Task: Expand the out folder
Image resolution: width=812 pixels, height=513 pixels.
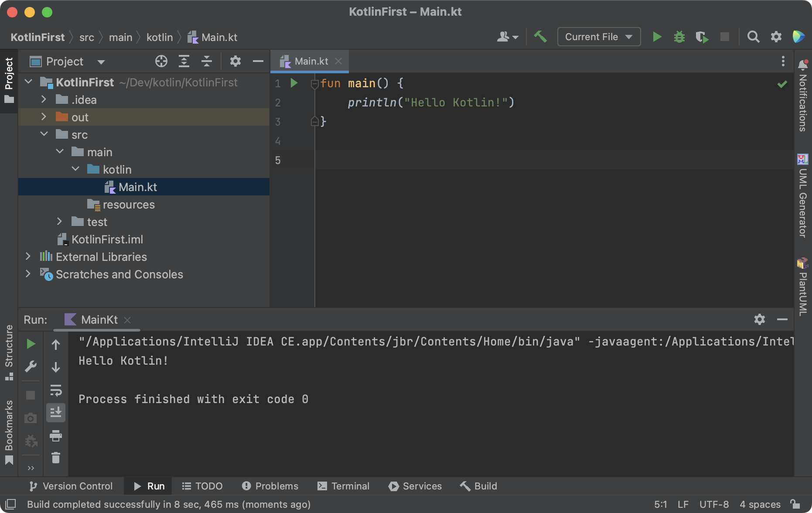Action: [44, 117]
